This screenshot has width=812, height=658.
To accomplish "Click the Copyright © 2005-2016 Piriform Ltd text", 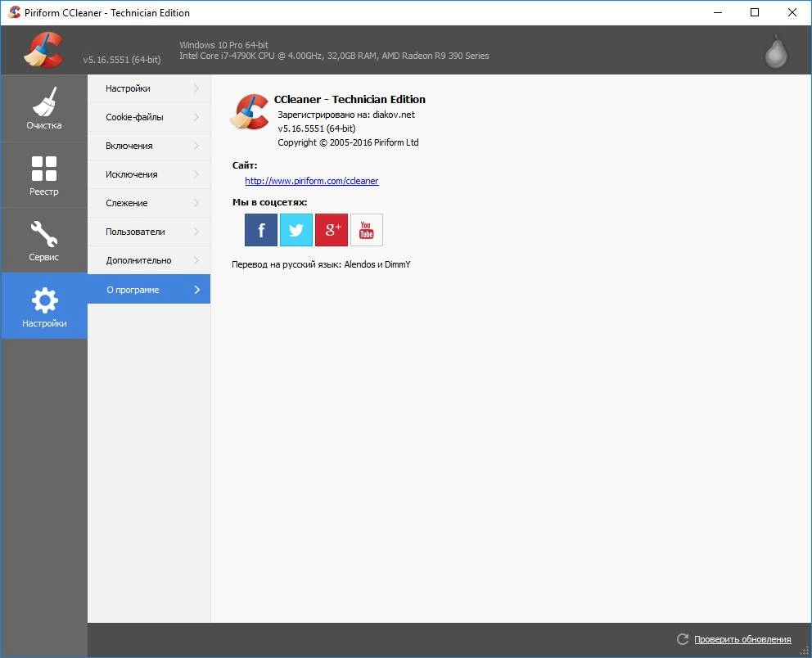I will coord(348,142).
